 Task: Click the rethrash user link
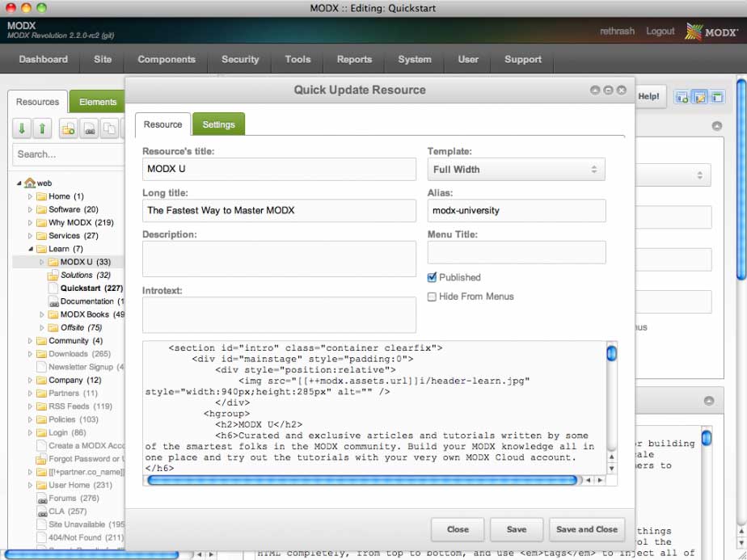pos(618,31)
